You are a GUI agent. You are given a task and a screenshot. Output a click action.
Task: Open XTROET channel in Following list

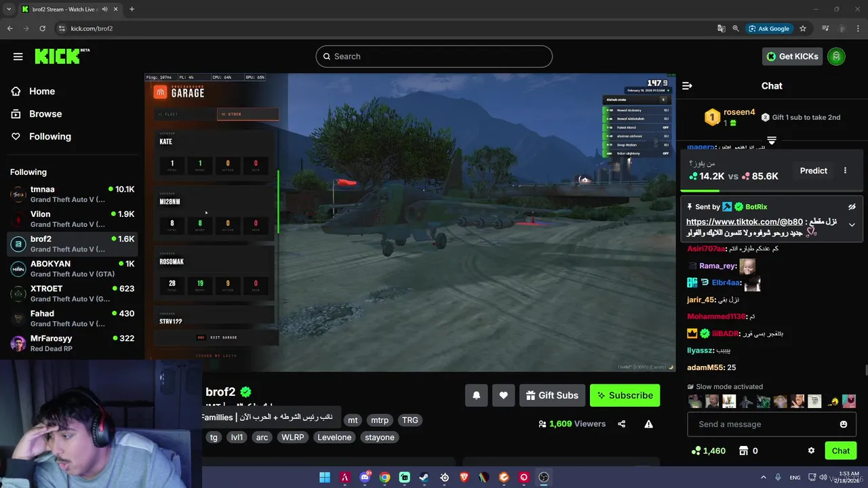73,293
